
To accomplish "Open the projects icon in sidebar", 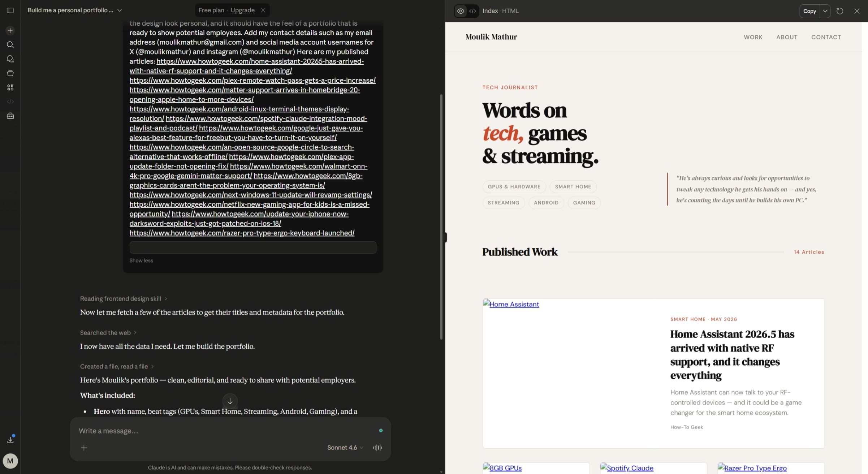I will [x=10, y=73].
